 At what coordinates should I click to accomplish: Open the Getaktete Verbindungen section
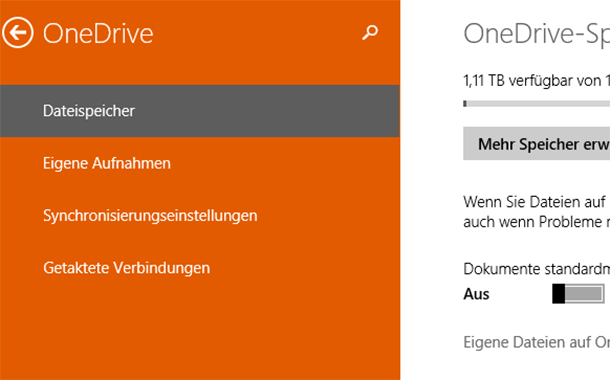tap(126, 268)
